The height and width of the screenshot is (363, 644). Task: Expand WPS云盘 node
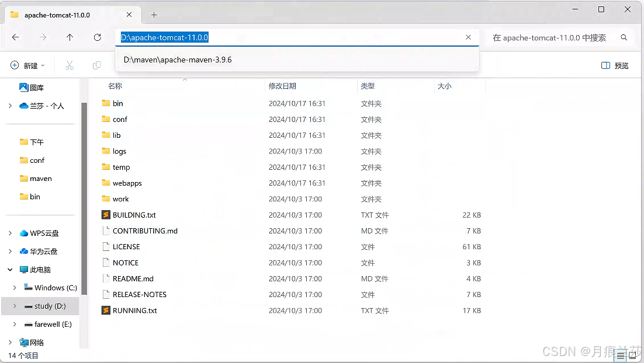[11, 233]
